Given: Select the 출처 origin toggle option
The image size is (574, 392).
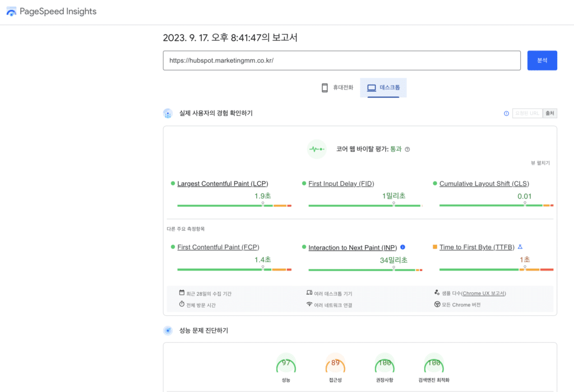Looking at the screenshot, I should click(550, 113).
